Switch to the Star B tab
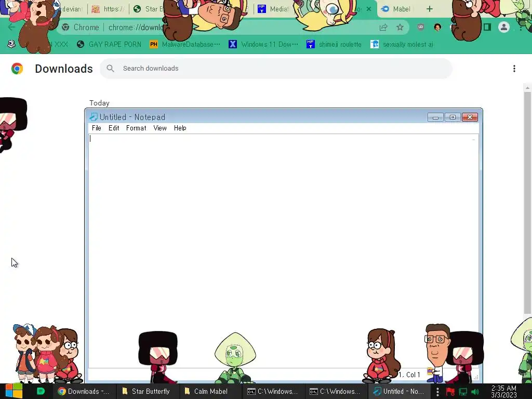The image size is (532, 399). pyautogui.click(x=148, y=9)
